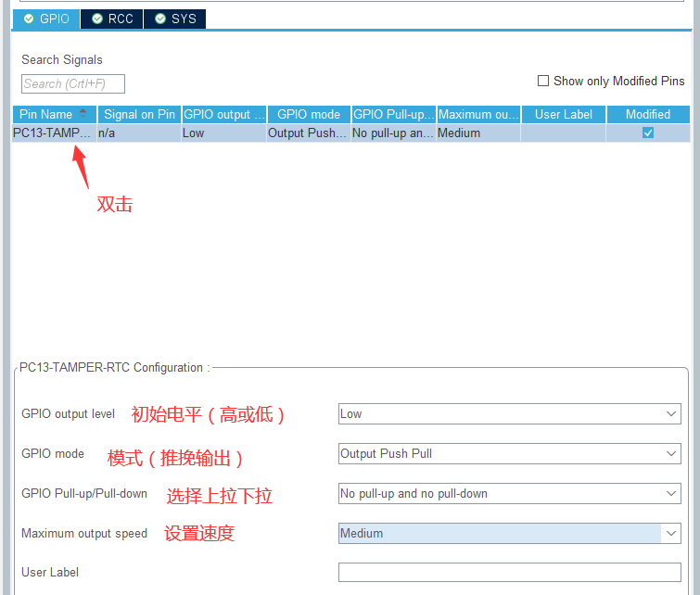Image resolution: width=700 pixels, height=595 pixels.
Task: Click the Pin Name sort arrow icon
Action: (x=83, y=113)
